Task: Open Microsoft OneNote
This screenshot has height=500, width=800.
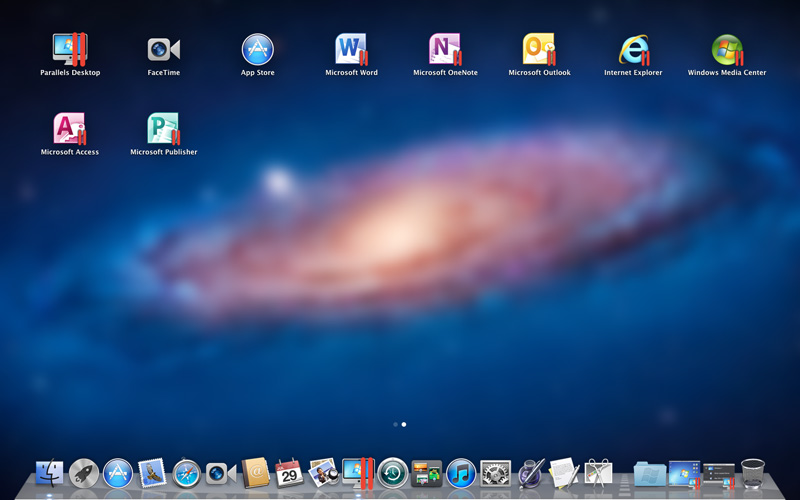Action: (x=445, y=49)
